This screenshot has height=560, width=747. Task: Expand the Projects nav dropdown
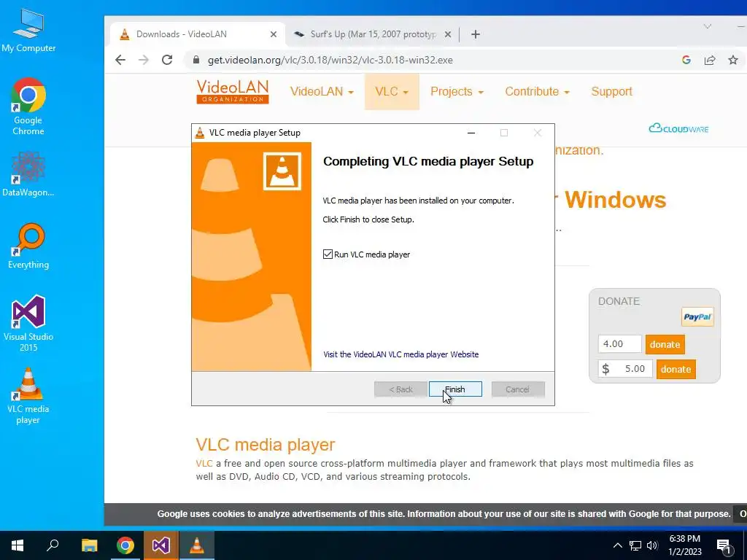(457, 91)
